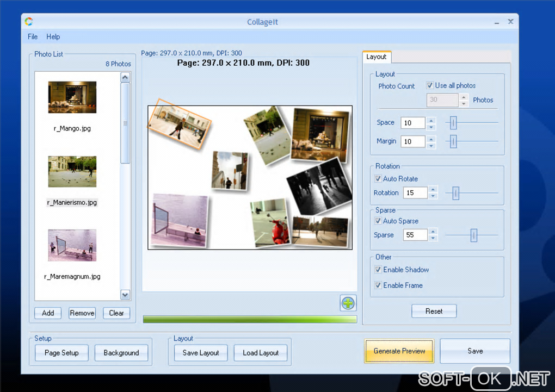Select the r_Maremagnum.jpg thumbnail in Photo List
The image size is (555, 392).
(72, 246)
